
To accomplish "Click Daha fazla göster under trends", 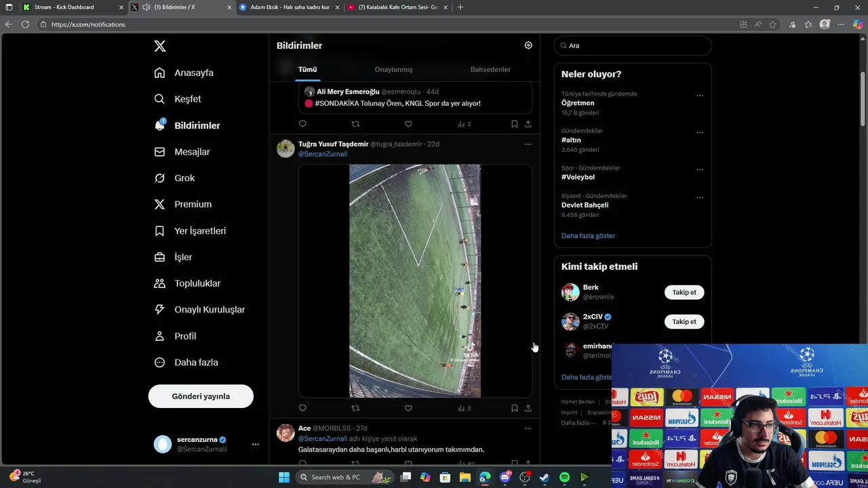I will click(x=588, y=236).
